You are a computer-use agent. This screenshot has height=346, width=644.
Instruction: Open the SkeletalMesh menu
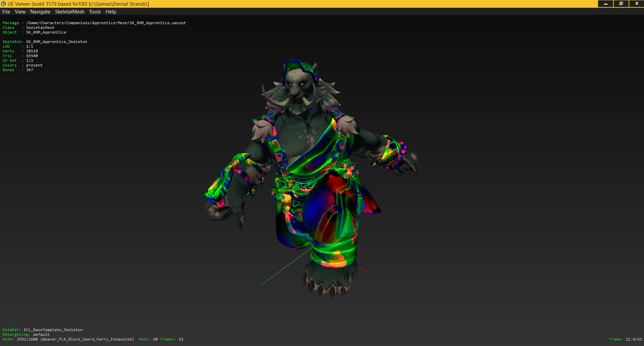[70, 12]
